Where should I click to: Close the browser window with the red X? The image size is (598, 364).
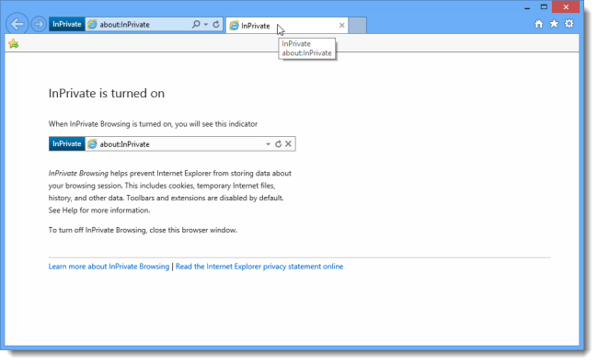(566, 6)
